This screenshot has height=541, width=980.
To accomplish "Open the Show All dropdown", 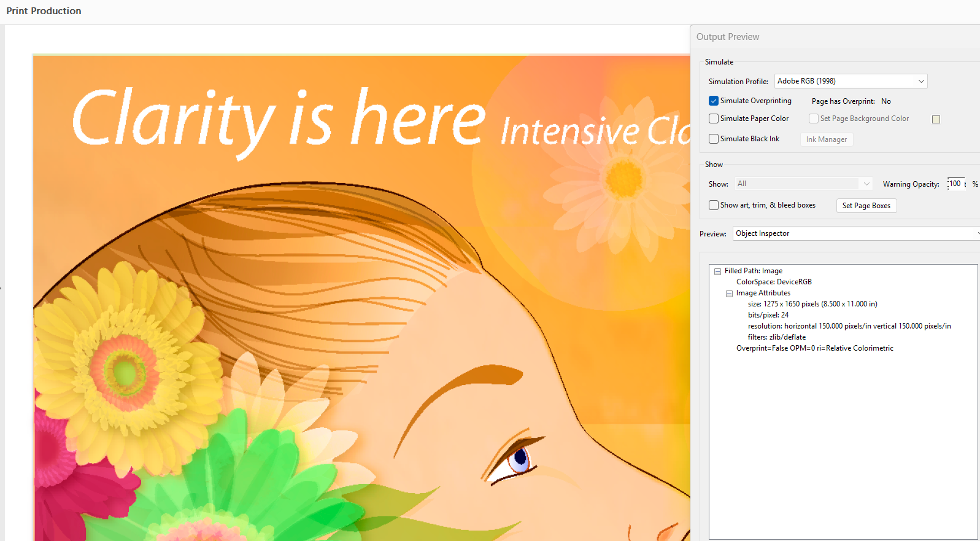I will [804, 184].
